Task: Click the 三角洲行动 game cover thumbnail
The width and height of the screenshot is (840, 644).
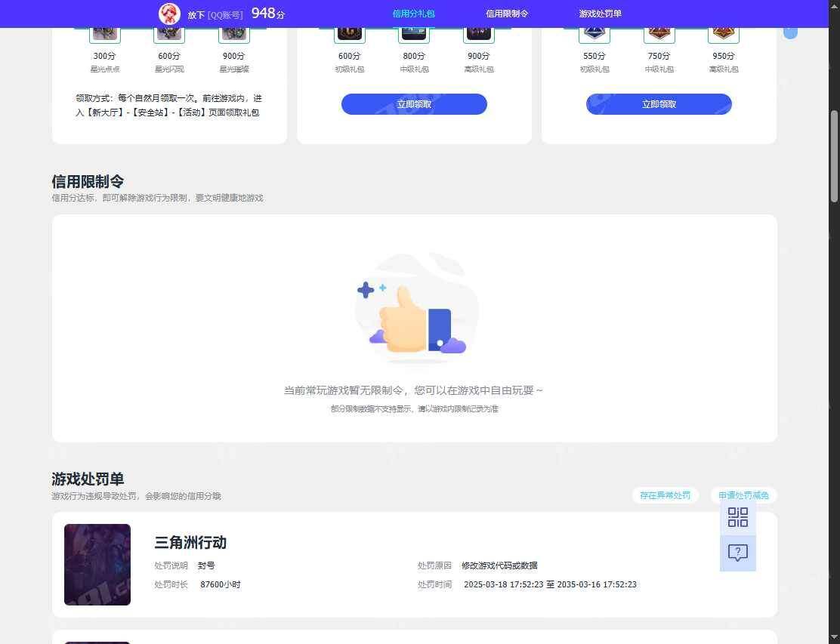Action: (x=97, y=564)
